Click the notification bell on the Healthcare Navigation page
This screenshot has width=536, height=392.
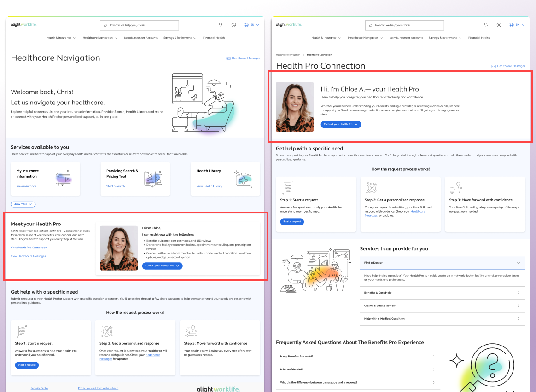221,25
